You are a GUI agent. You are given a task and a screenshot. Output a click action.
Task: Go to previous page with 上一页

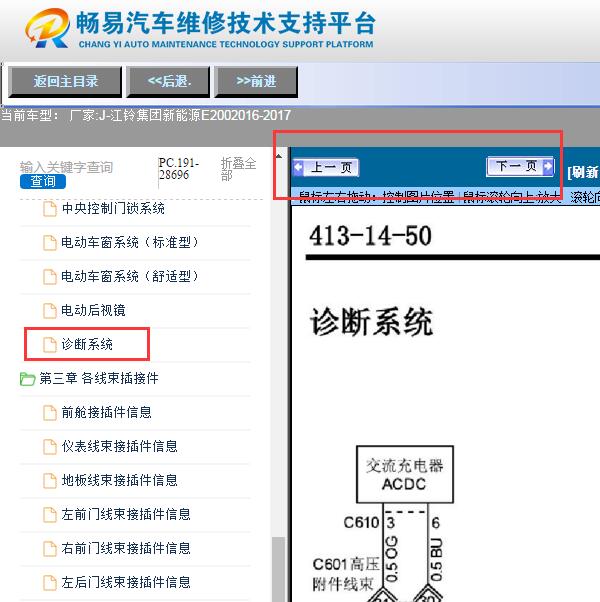[326, 167]
